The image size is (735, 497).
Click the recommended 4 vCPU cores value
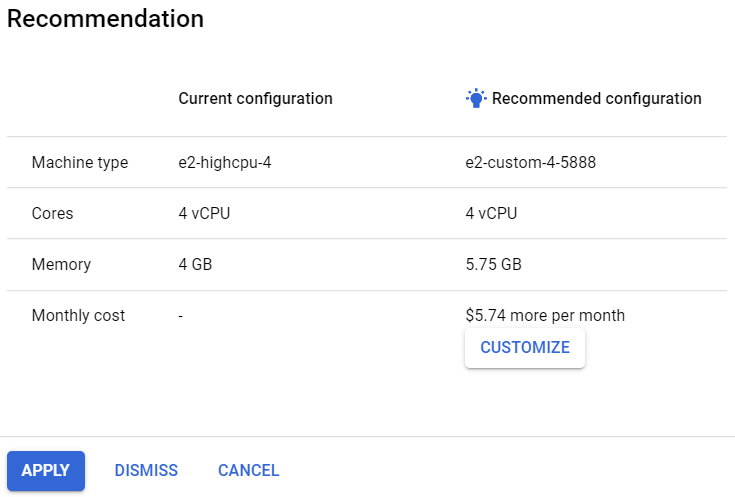click(491, 213)
